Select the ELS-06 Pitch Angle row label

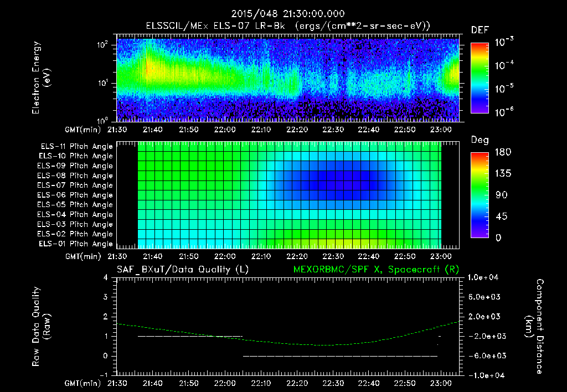click(75, 195)
